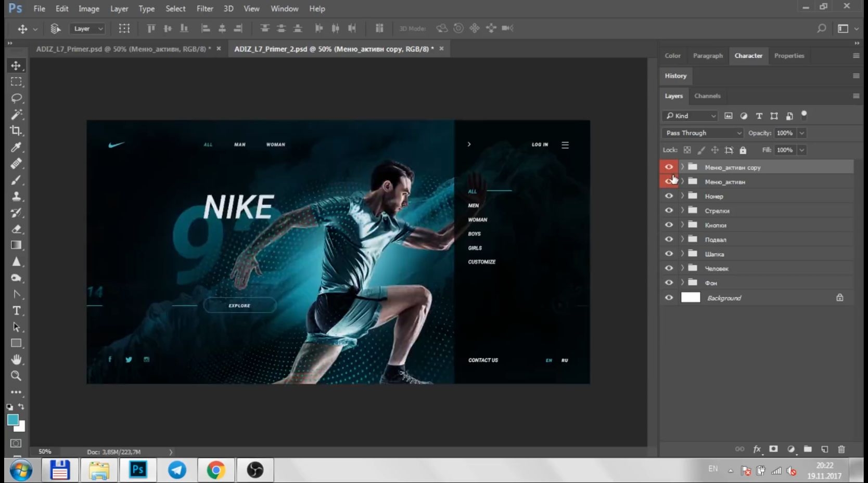Pick the History Brush tool

[x=16, y=213]
